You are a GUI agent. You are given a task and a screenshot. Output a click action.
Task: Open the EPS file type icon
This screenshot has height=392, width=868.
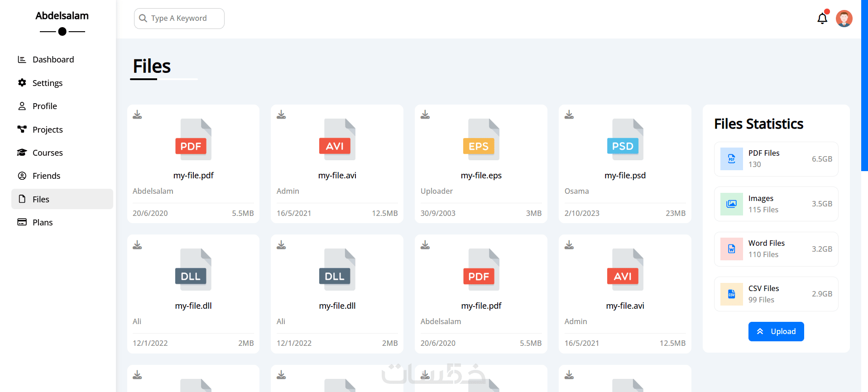[481, 139]
